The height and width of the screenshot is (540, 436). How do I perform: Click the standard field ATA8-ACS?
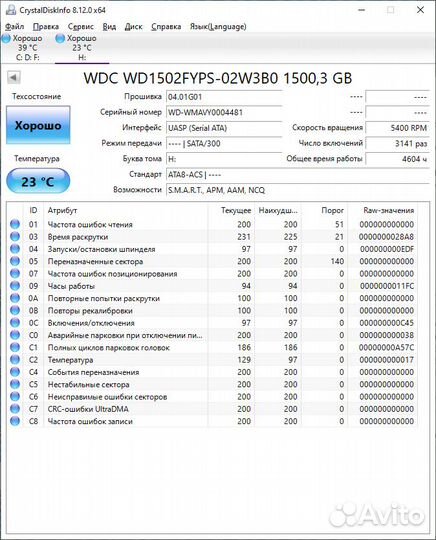(x=298, y=175)
